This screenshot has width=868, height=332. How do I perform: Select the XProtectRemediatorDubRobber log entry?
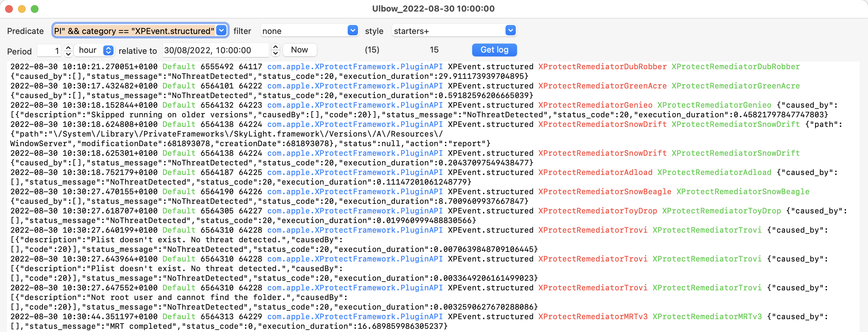601,66
